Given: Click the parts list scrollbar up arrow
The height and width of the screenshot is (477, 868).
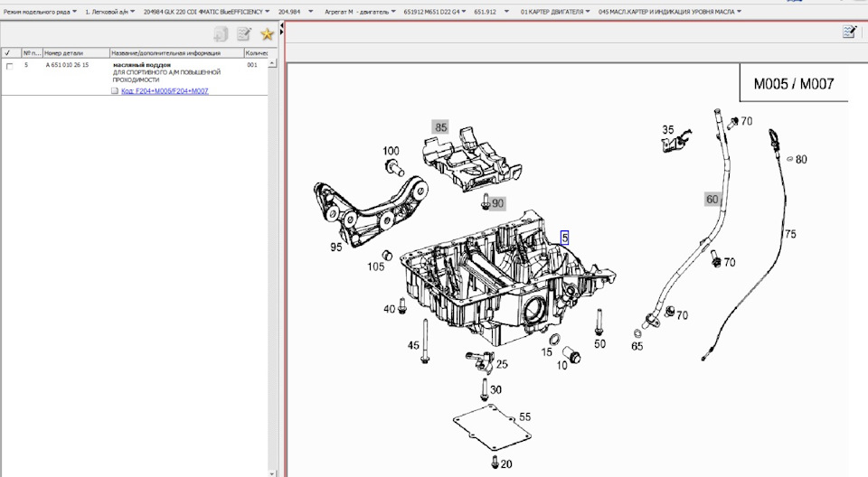Looking at the screenshot, I should pos(272,63).
